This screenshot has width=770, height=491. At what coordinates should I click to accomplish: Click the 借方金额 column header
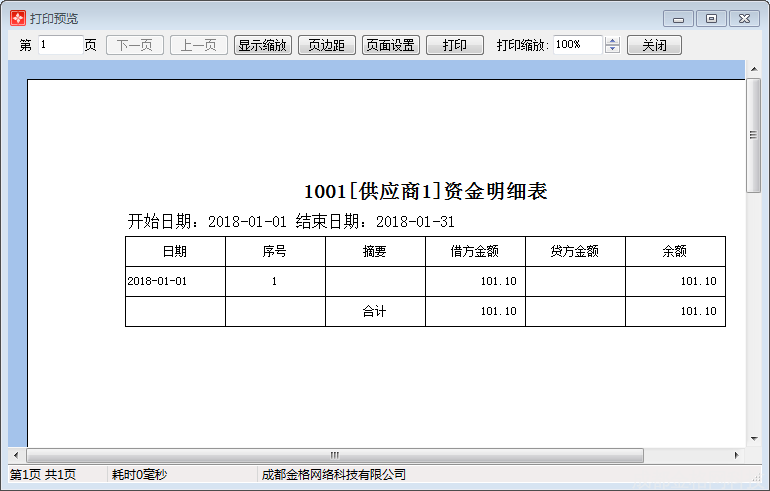(475, 252)
